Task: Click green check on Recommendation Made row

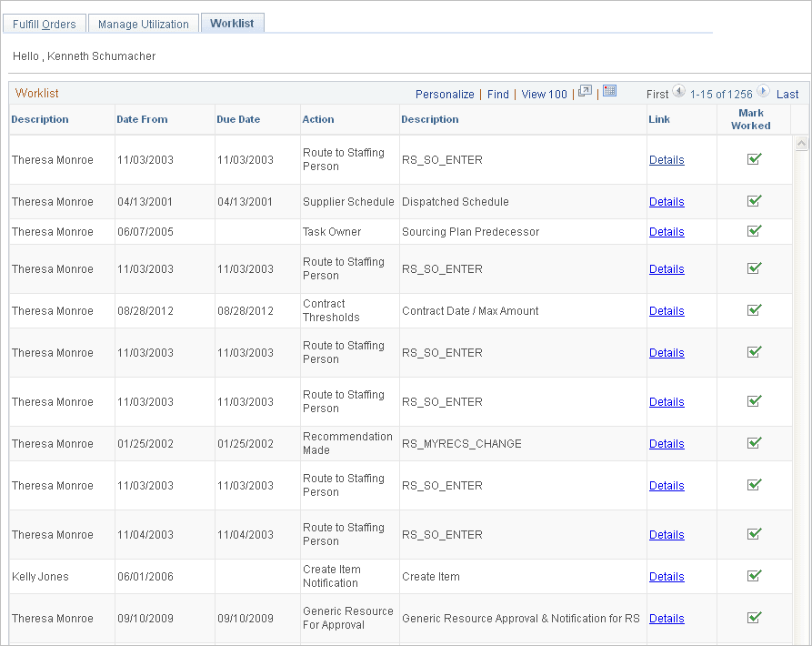Action: tap(753, 443)
